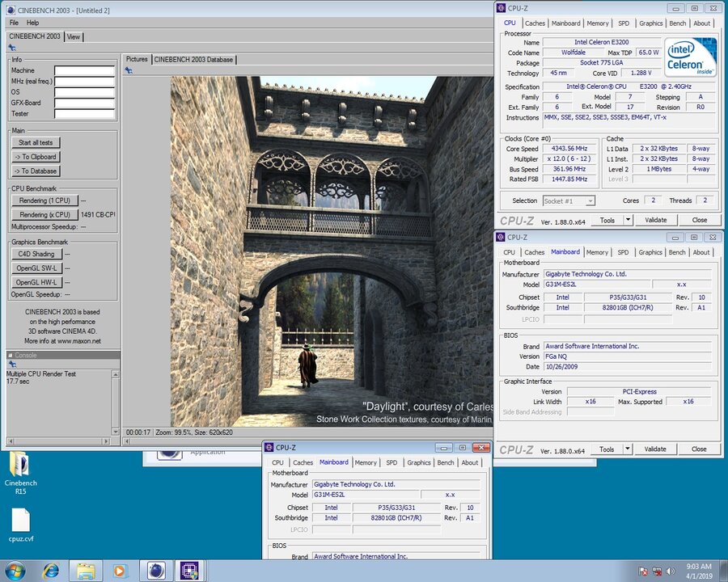Open the Help menu in Cinebench
This screenshot has width=728, height=582.
click(x=32, y=23)
